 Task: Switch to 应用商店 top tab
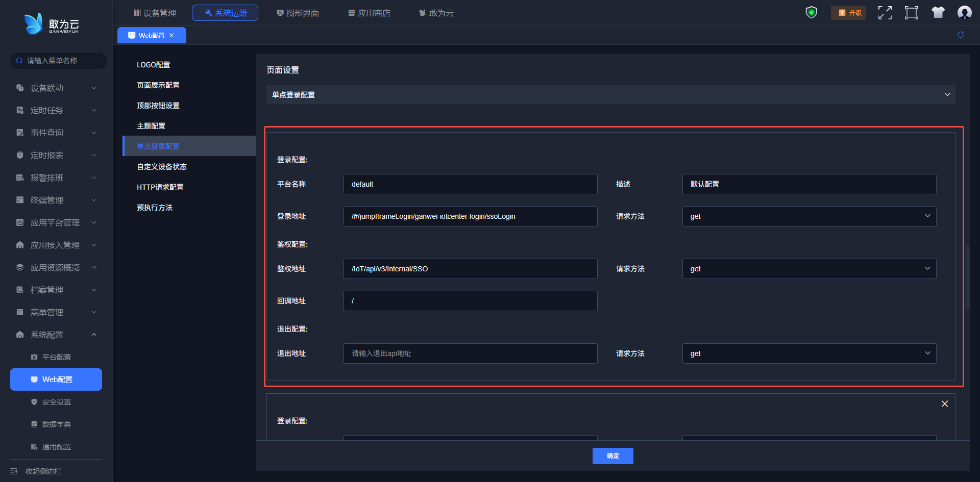pyautogui.click(x=369, y=13)
